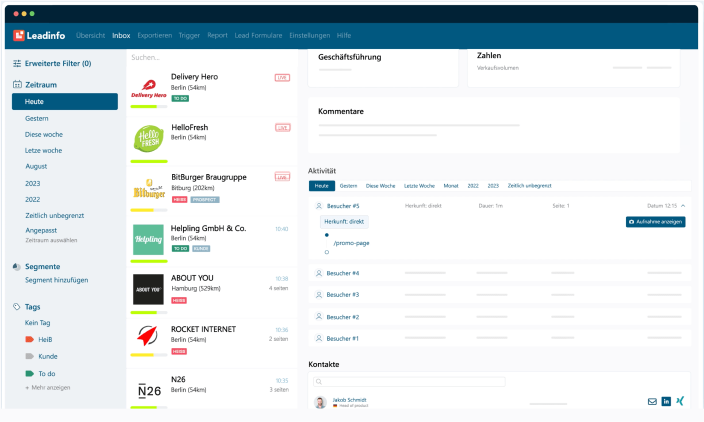
Task: Click the Kontakte search field
Action: (410, 381)
